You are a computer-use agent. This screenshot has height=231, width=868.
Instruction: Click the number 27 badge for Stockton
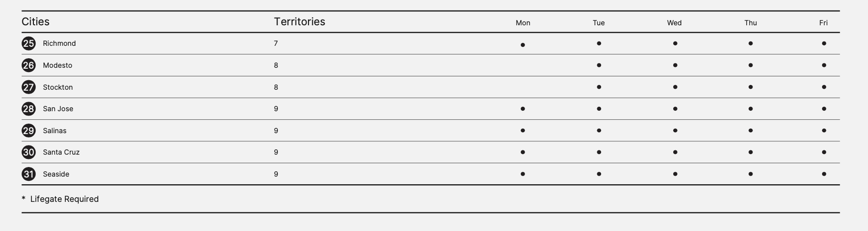coord(29,87)
